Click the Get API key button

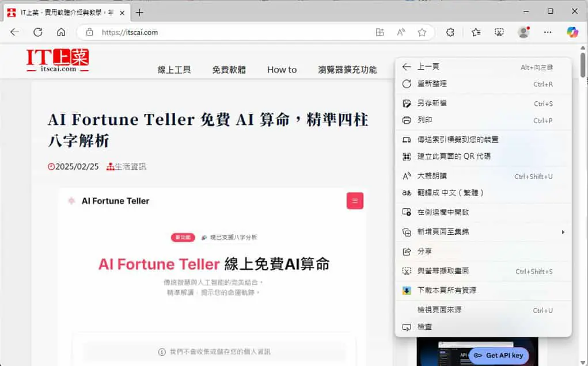[x=499, y=355]
